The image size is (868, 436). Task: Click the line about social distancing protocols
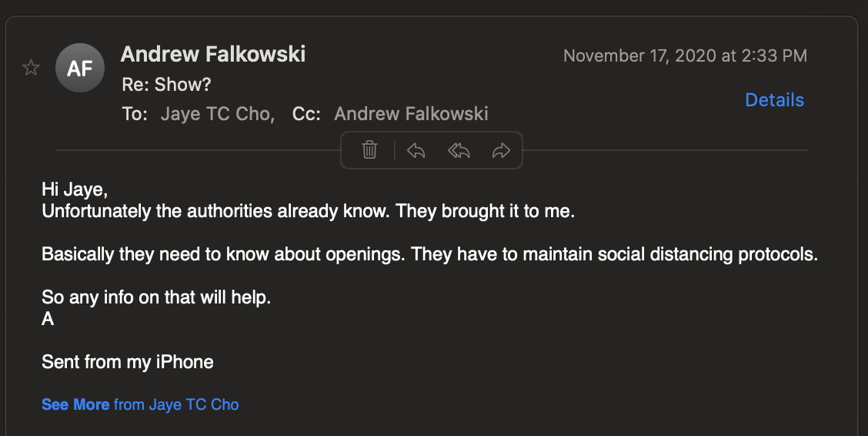tap(429, 254)
